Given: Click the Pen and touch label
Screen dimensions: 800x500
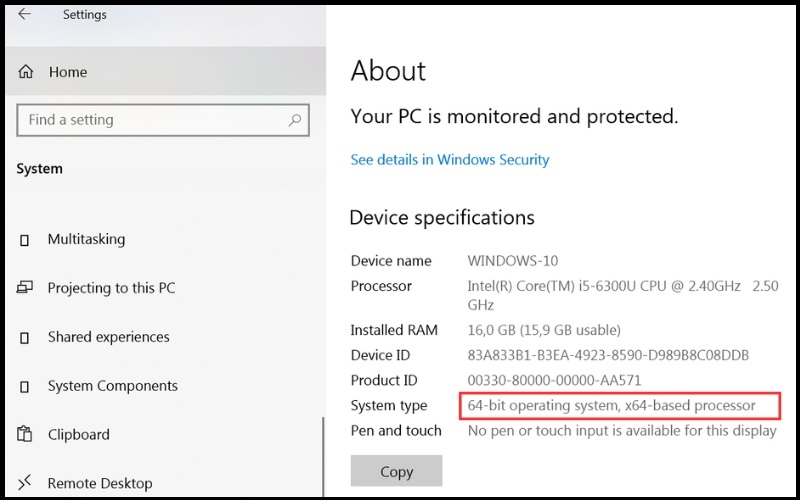Looking at the screenshot, I should tap(396, 431).
